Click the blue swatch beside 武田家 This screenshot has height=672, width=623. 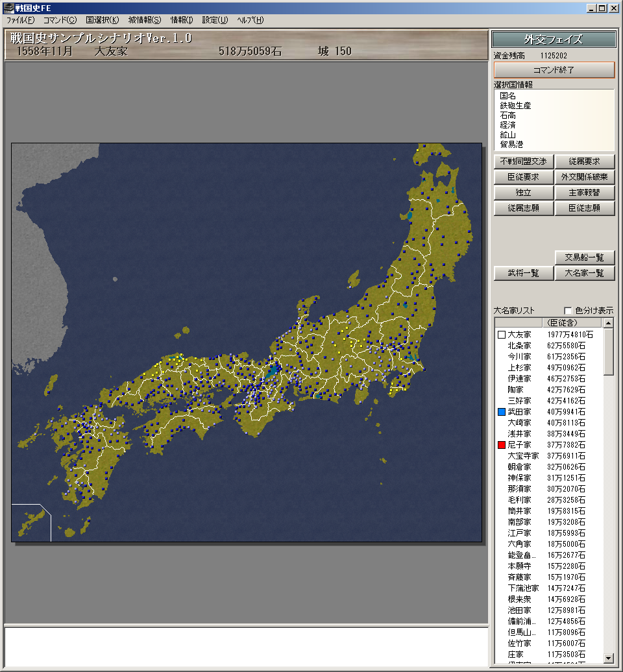(x=501, y=412)
